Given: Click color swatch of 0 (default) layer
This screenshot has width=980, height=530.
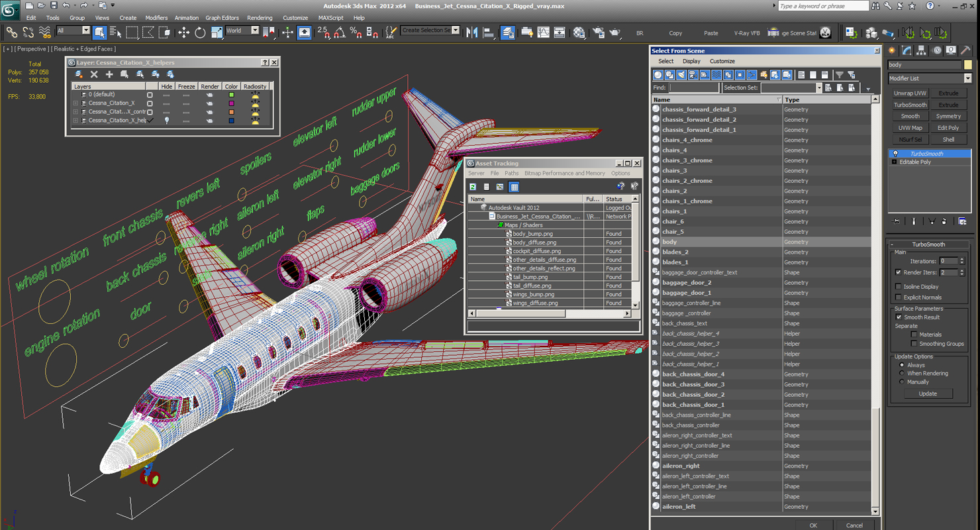Looking at the screenshot, I should pos(231,95).
